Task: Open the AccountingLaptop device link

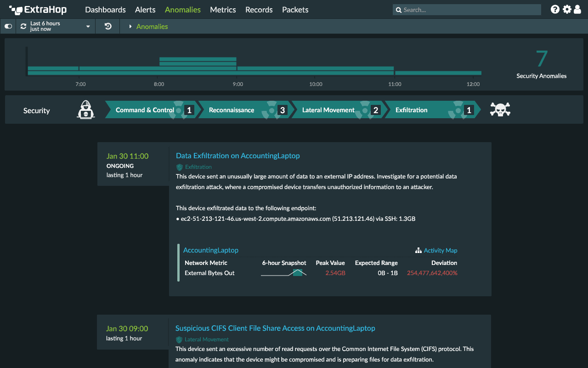Action: point(211,250)
